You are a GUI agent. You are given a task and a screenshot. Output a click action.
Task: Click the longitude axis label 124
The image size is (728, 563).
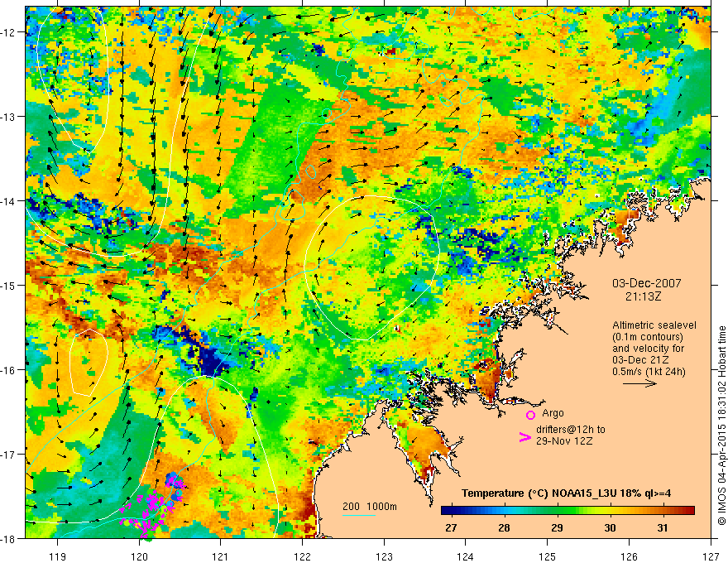466,556
